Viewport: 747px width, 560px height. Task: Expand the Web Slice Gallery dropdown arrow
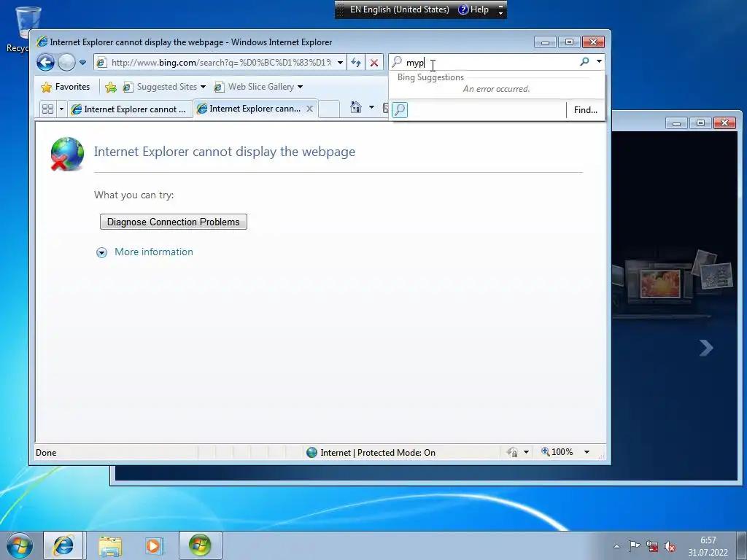click(300, 87)
